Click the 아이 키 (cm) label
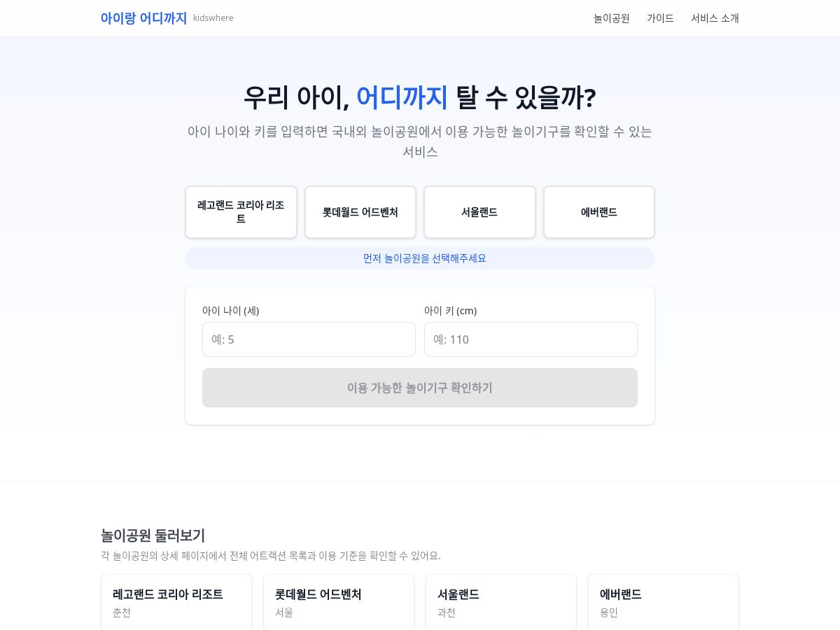840x630 pixels. click(451, 311)
